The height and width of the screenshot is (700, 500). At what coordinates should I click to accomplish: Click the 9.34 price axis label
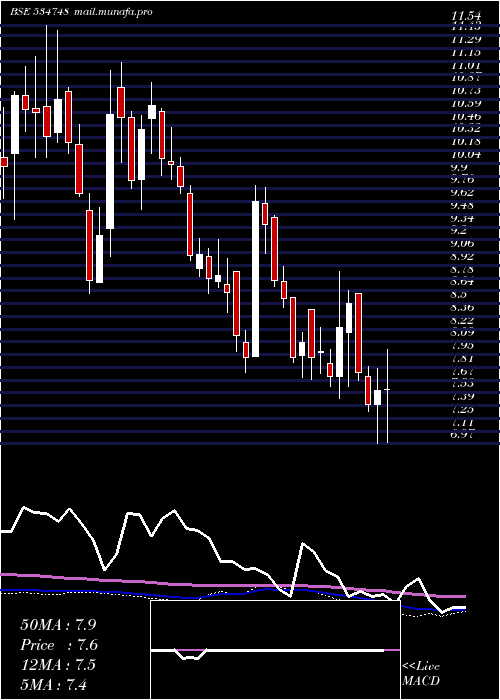point(462,219)
